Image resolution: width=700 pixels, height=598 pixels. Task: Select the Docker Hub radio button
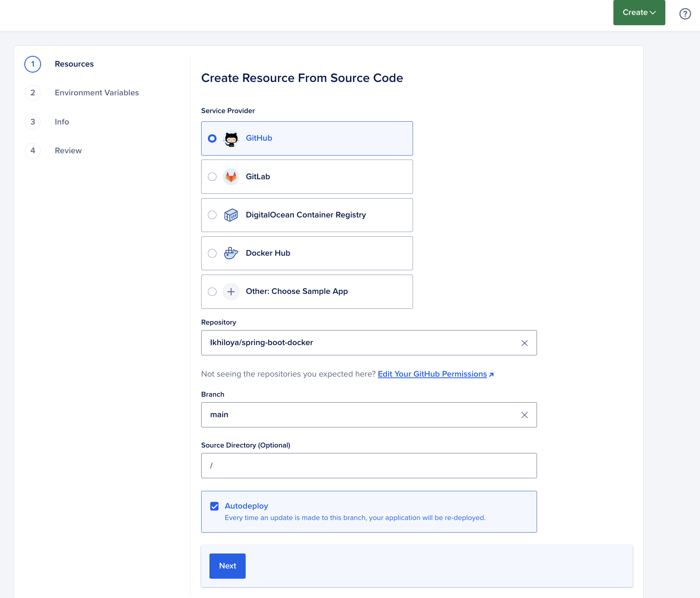click(212, 253)
